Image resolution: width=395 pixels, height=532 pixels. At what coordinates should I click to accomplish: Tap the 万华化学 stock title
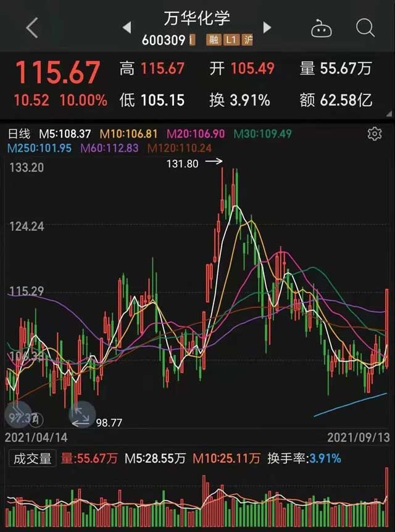197,18
